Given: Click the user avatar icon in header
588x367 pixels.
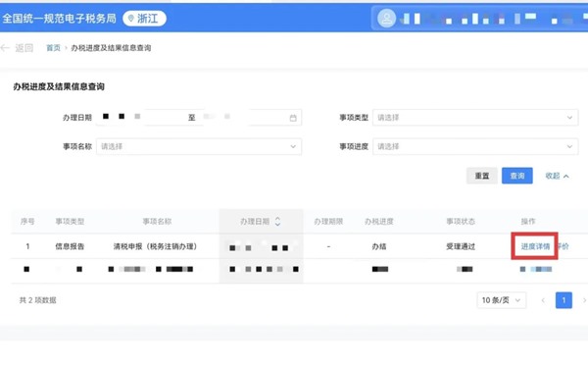Looking at the screenshot, I should (x=387, y=18).
